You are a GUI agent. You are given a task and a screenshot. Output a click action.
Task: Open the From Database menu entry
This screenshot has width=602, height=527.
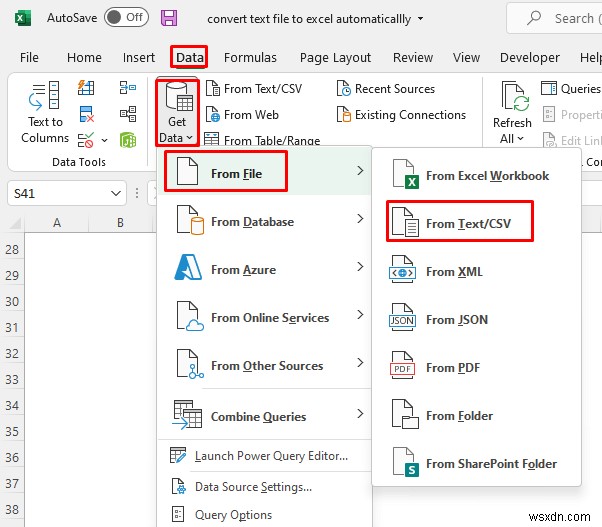click(x=265, y=221)
